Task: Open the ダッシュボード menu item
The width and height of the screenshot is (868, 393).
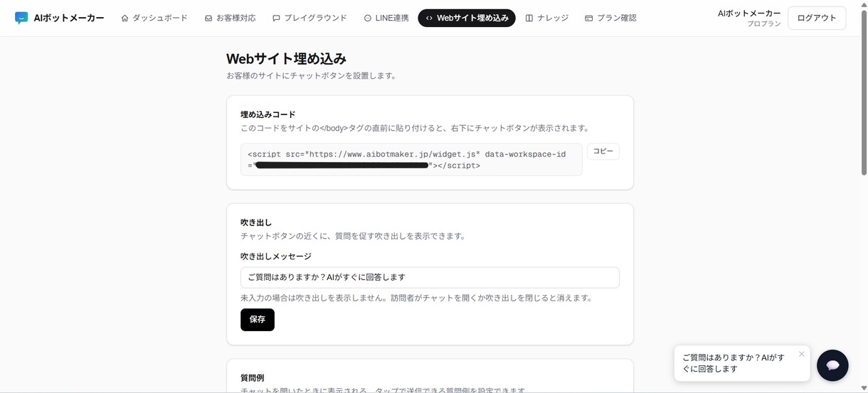Action: point(154,18)
